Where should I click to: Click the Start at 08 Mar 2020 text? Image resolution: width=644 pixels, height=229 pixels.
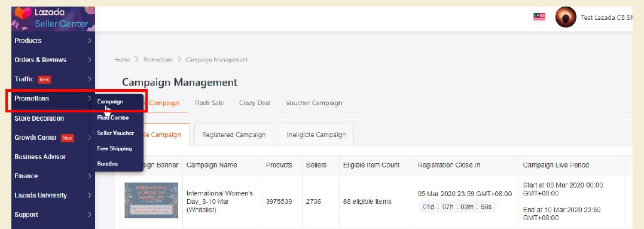pos(563,189)
